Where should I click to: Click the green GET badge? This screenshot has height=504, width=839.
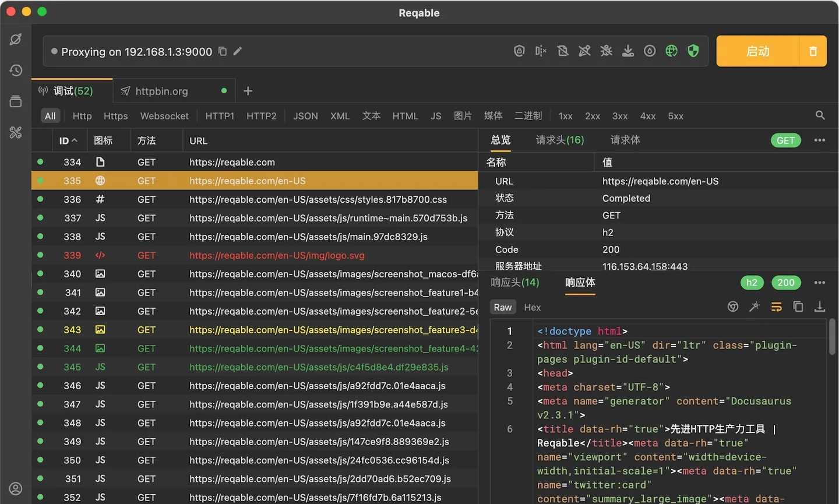785,140
